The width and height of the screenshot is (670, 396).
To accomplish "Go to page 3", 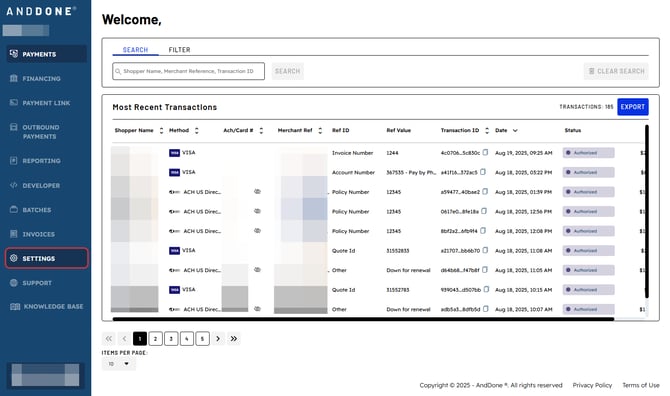I will (171, 339).
